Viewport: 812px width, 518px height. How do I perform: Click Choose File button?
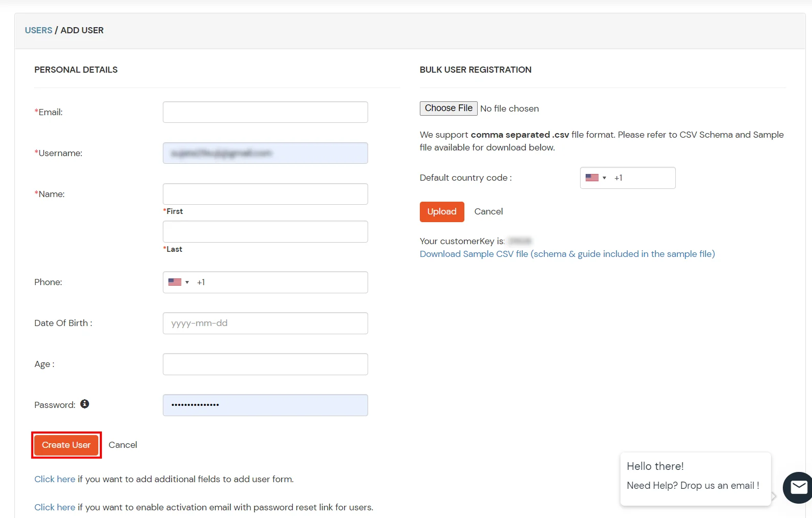pos(448,108)
